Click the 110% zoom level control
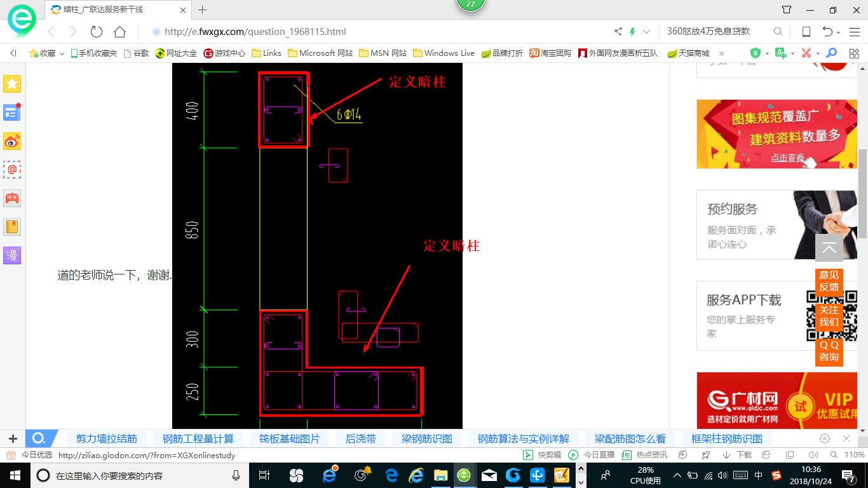The height and width of the screenshot is (488, 868). 853,455
